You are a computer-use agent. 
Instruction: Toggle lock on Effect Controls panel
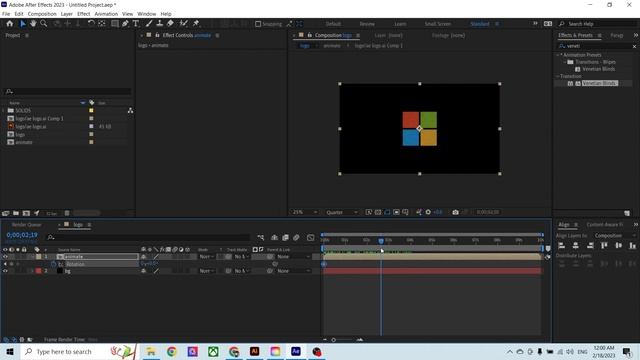[x=157, y=35]
